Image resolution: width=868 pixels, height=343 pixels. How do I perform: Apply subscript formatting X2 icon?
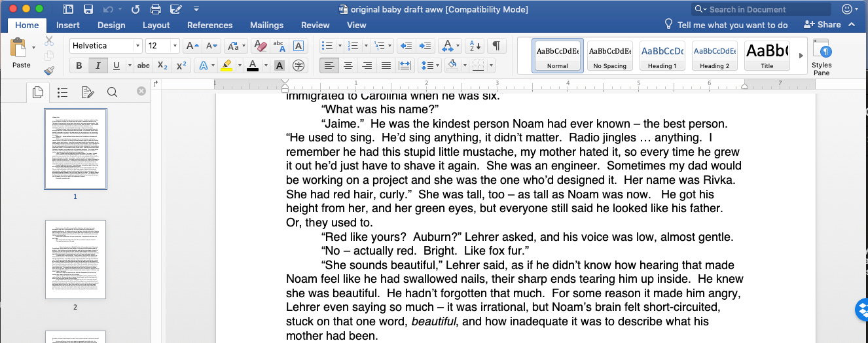(163, 65)
